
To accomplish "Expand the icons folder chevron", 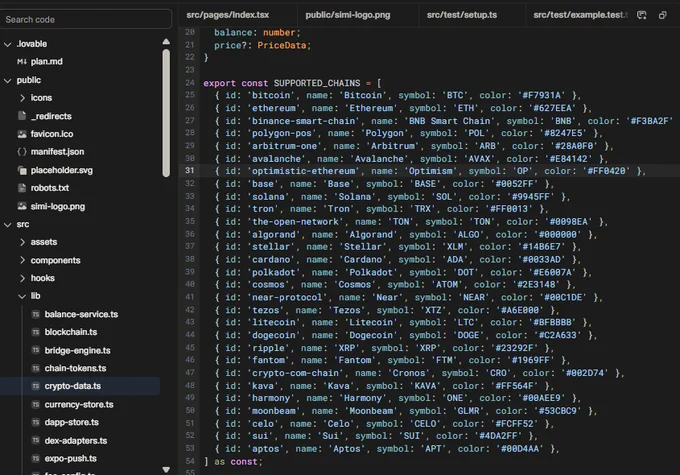I will [x=22, y=98].
